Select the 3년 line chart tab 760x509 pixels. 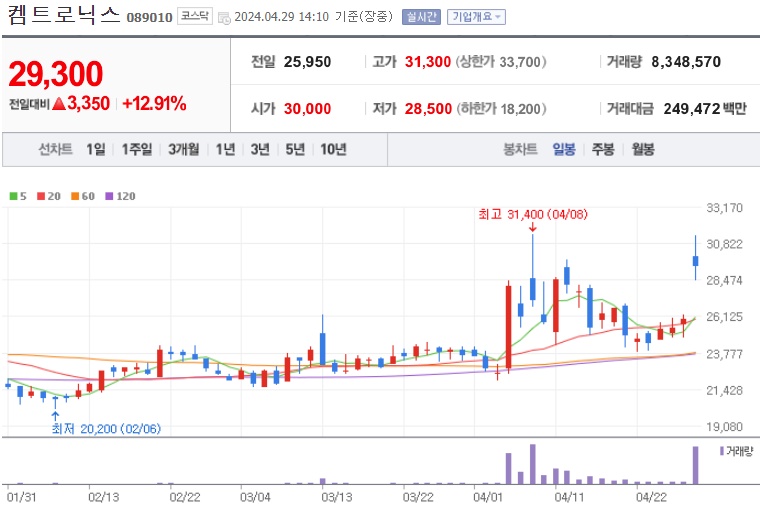click(x=260, y=149)
